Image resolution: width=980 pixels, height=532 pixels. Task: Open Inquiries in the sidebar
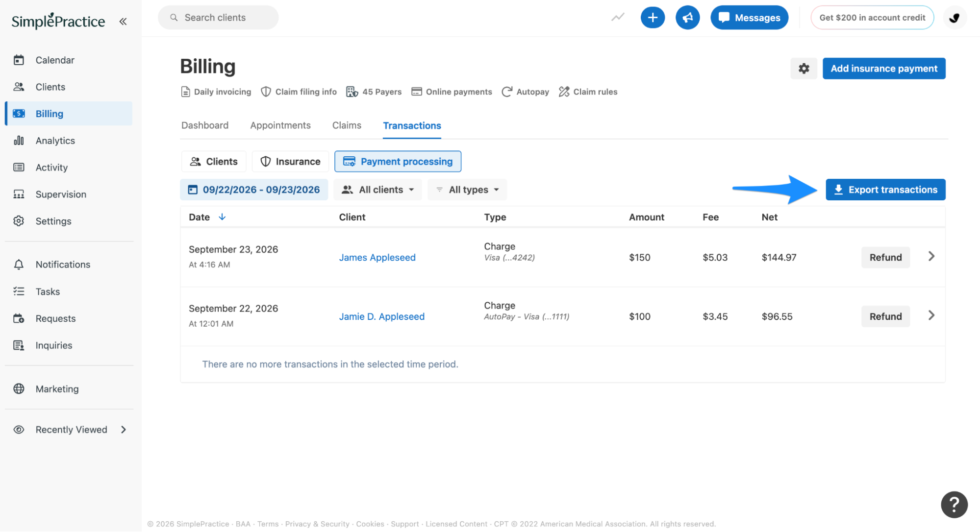click(69, 345)
